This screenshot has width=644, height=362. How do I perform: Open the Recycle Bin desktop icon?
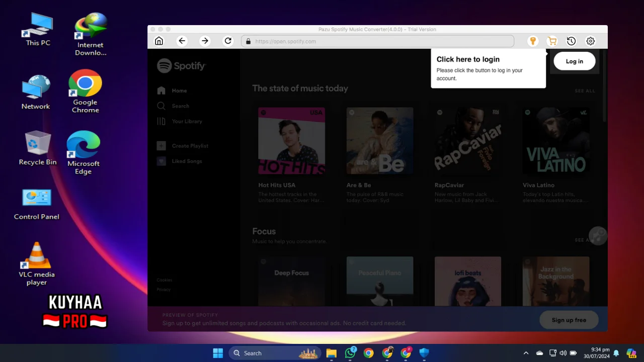click(38, 148)
